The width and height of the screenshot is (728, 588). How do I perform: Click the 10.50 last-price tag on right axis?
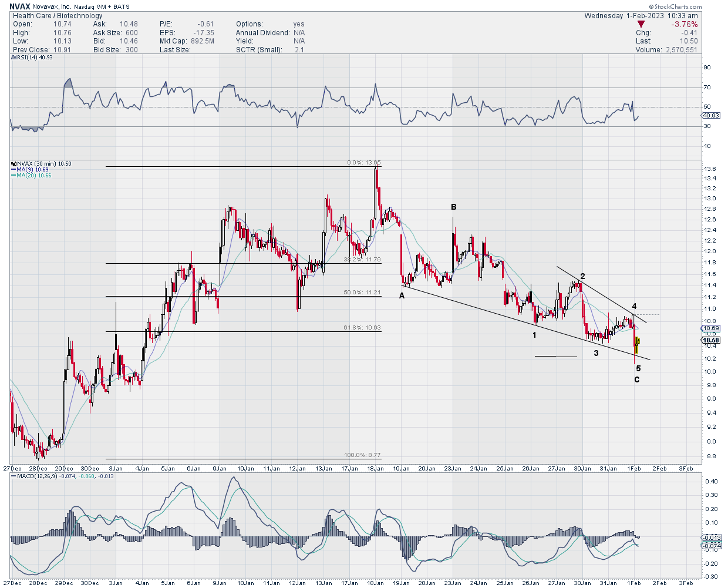(x=711, y=340)
